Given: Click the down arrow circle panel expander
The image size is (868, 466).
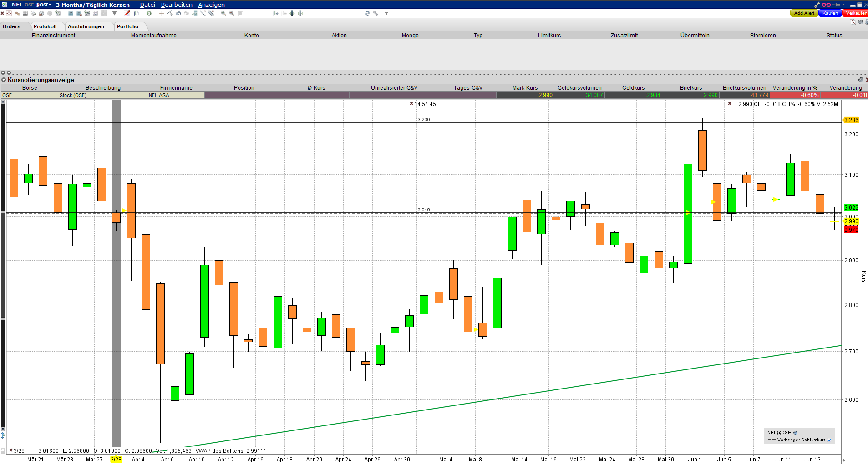Looking at the screenshot, I should [x=9, y=72].
